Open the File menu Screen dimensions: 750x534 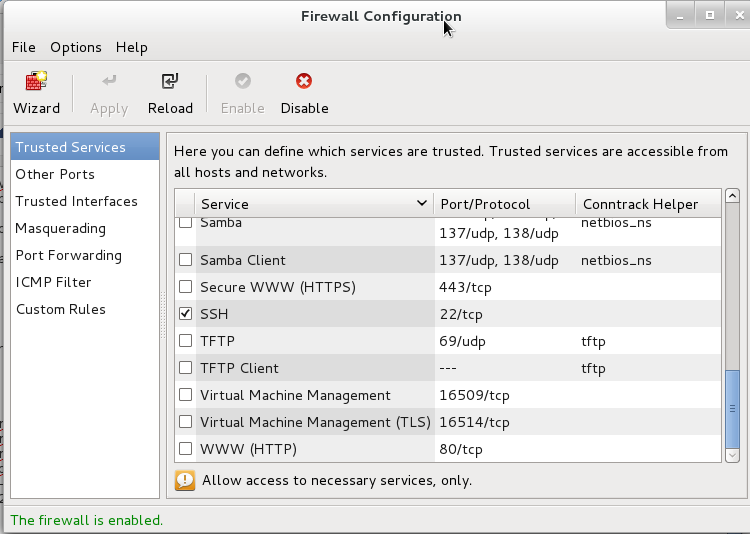24,47
